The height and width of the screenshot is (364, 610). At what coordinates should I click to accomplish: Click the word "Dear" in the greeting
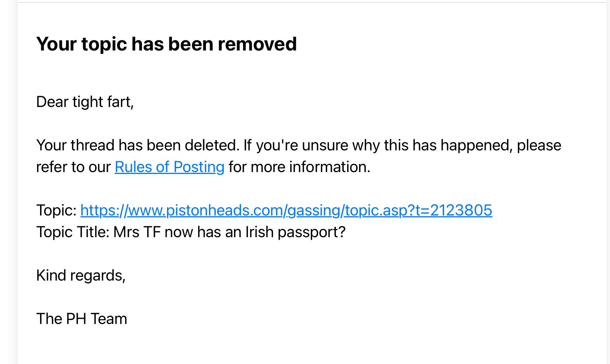(52, 102)
